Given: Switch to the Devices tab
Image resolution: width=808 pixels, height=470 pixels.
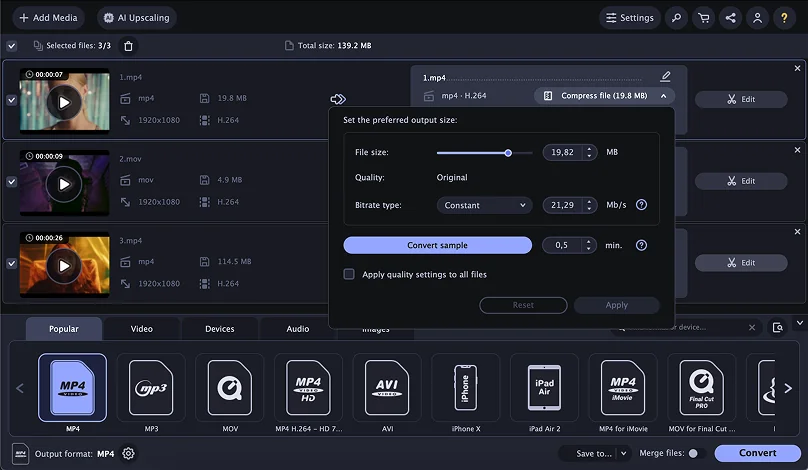Looking at the screenshot, I should click(x=219, y=329).
